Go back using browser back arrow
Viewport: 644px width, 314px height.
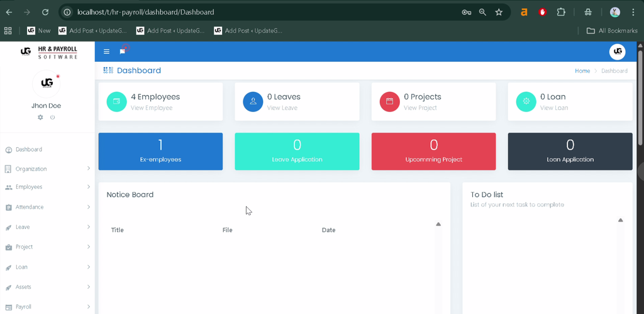[9, 13]
